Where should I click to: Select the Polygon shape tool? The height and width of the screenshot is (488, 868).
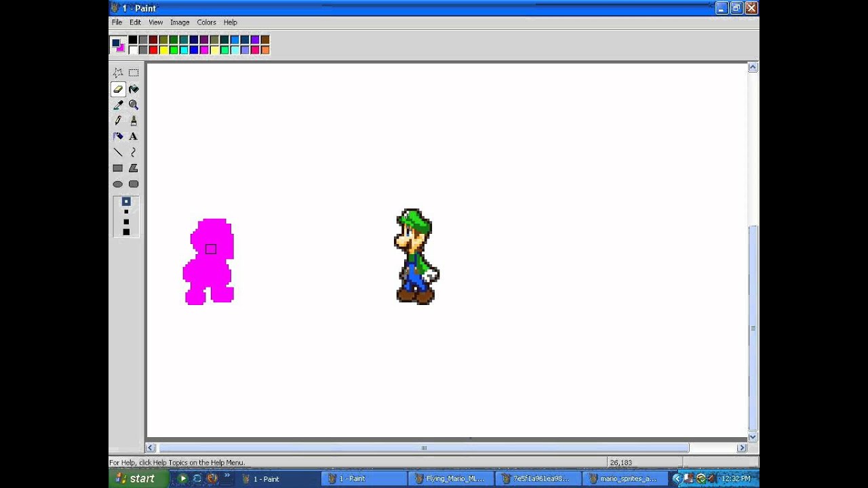pos(134,168)
